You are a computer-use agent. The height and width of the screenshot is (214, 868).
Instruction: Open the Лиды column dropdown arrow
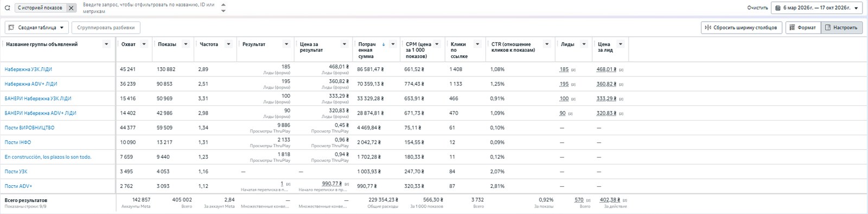[584, 45]
